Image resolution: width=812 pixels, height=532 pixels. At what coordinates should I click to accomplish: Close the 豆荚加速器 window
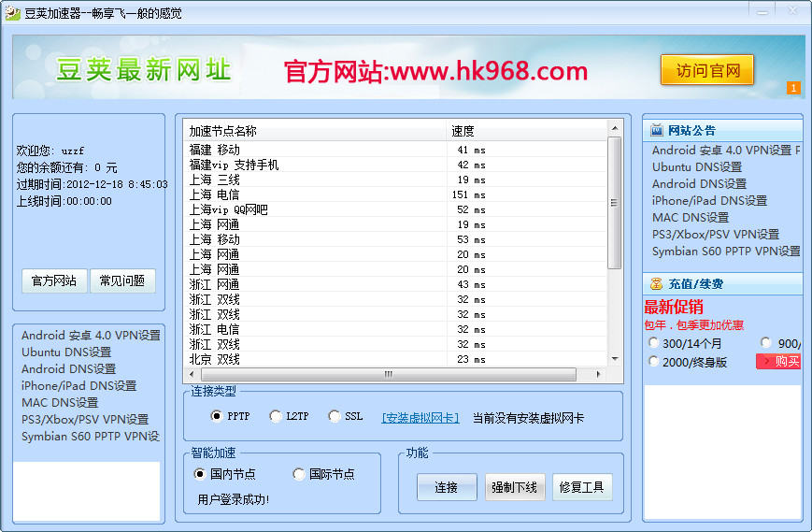pos(792,11)
